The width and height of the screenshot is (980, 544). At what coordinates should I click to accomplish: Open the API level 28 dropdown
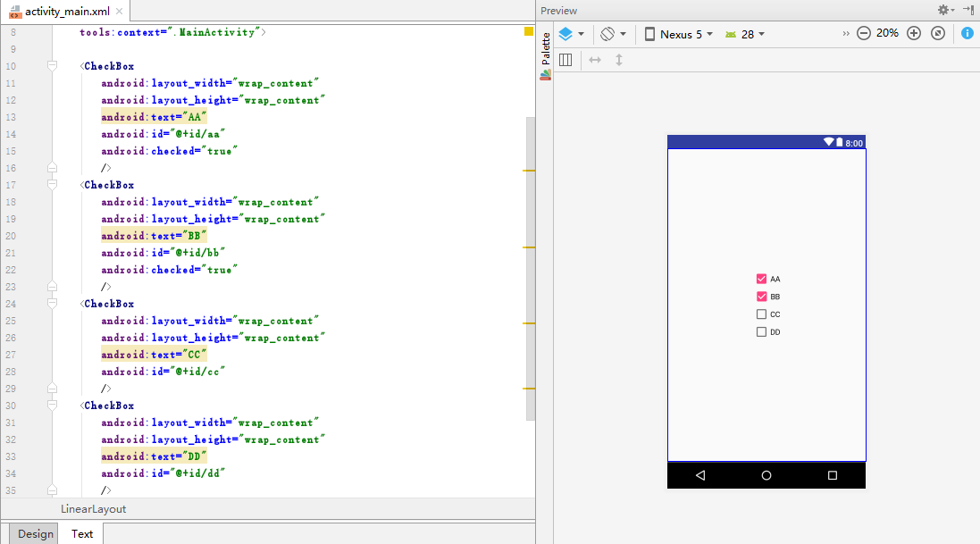click(x=745, y=34)
